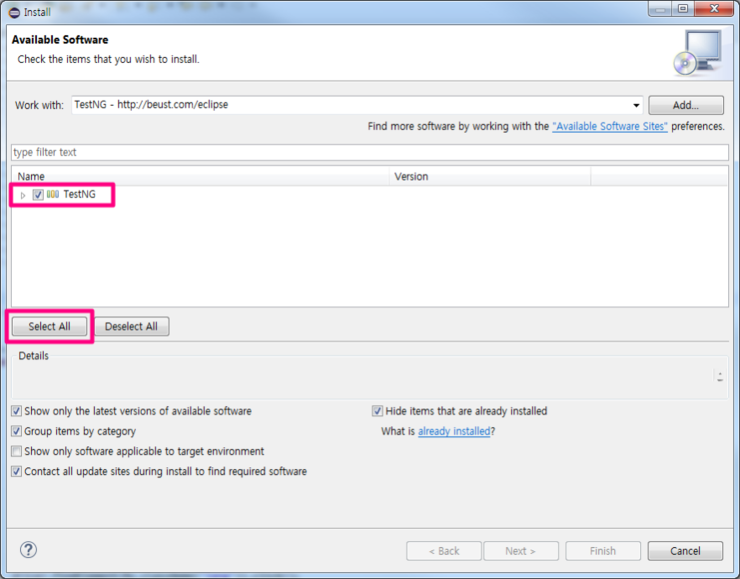This screenshot has height=579, width=740.
Task: Toggle Show only the latest versions checkbox
Action: click(x=17, y=411)
